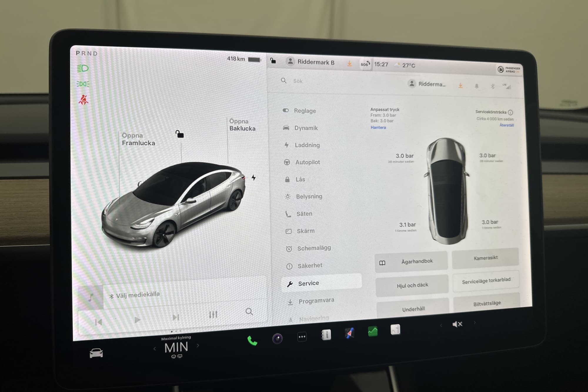Tap the parking lights indicator icon

coord(83,84)
